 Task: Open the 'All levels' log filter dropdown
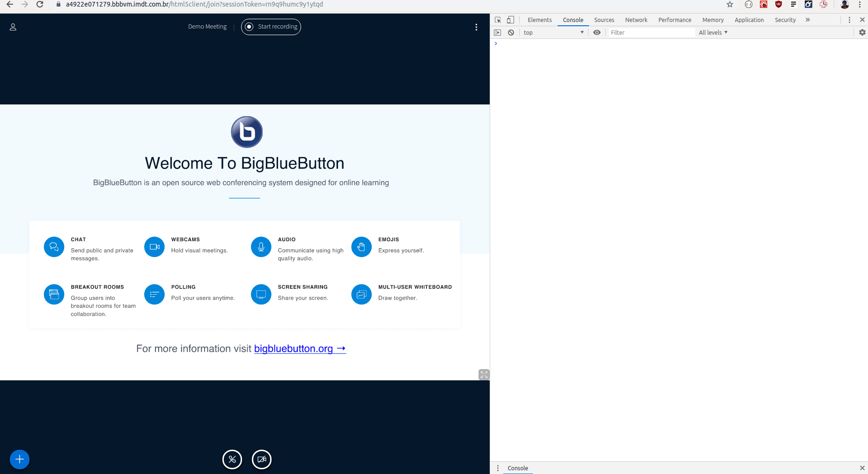[x=713, y=32]
